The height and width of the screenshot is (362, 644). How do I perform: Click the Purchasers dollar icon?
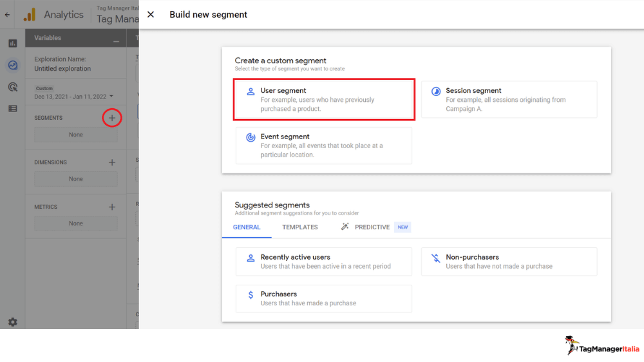[x=251, y=295]
